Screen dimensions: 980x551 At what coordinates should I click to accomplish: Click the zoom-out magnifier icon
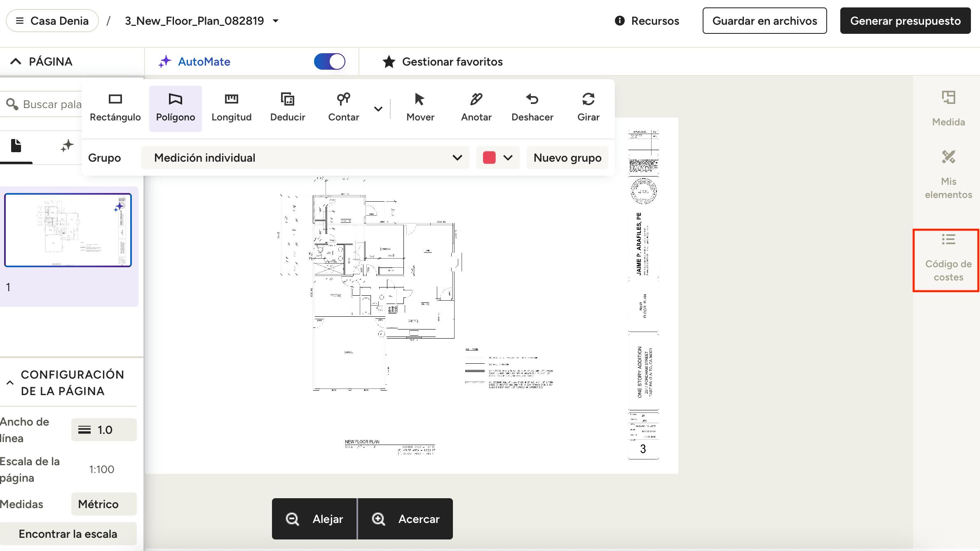293,519
